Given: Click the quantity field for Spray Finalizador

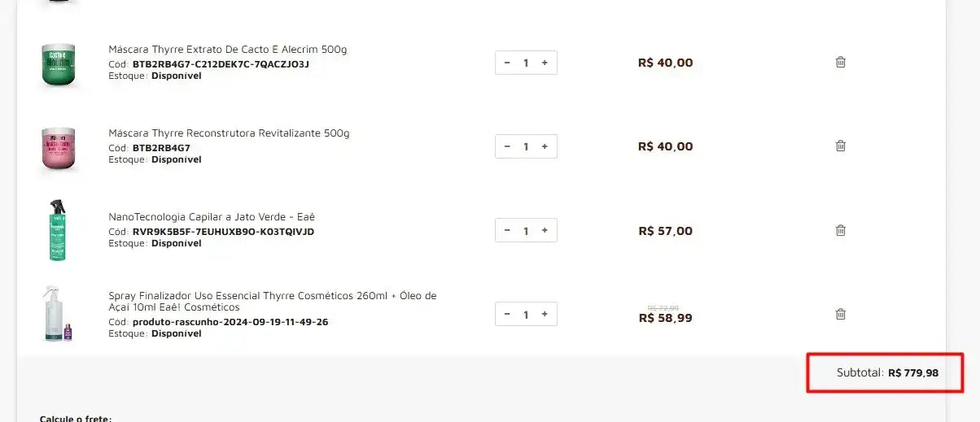Looking at the screenshot, I should pyautogui.click(x=526, y=314).
